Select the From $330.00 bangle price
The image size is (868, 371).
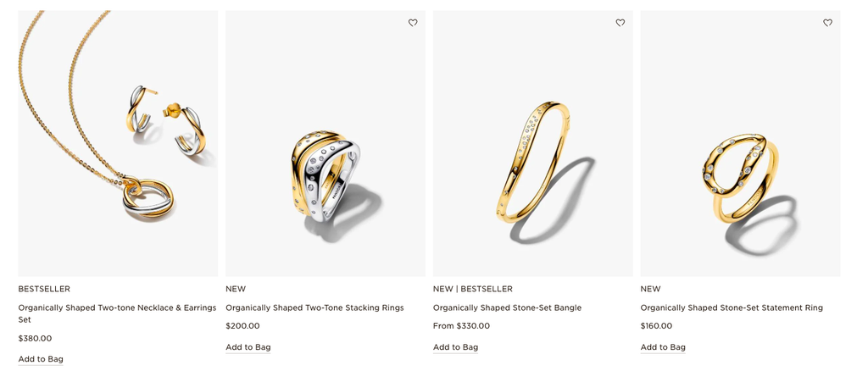coord(461,326)
